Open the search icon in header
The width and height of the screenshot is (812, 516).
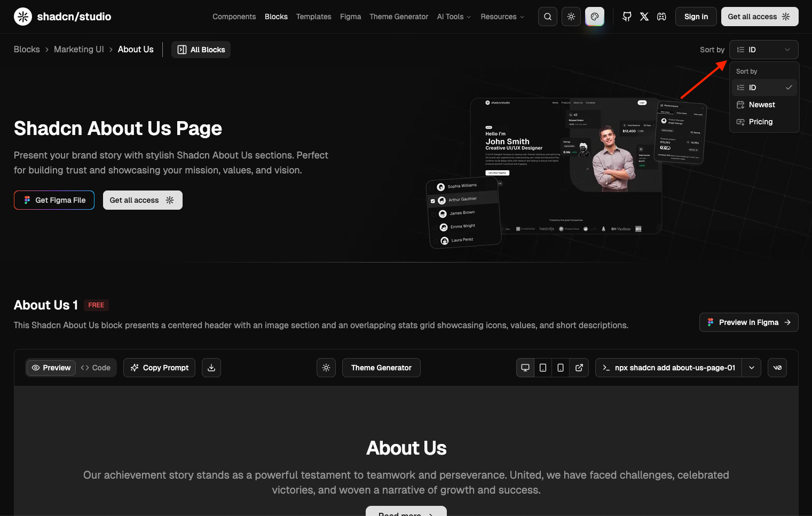(x=548, y=17)
